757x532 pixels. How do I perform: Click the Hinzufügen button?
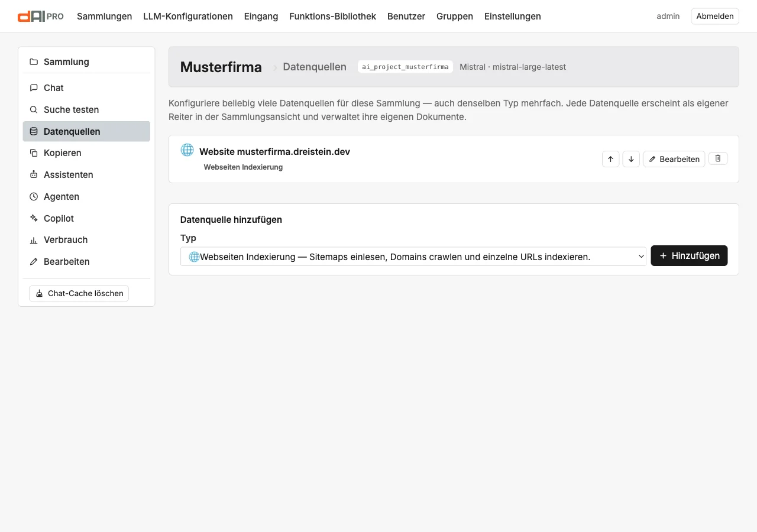click(x=689, y=256)
